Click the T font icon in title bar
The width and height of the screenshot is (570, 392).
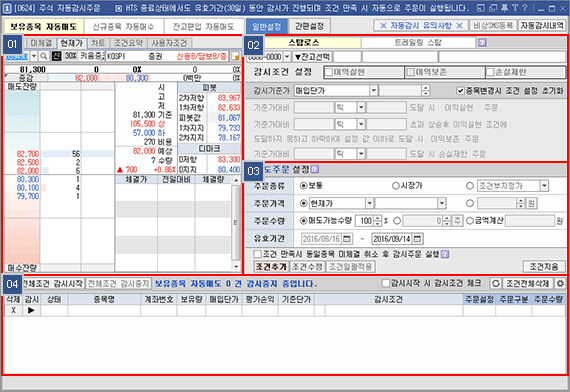coord(515,8)
